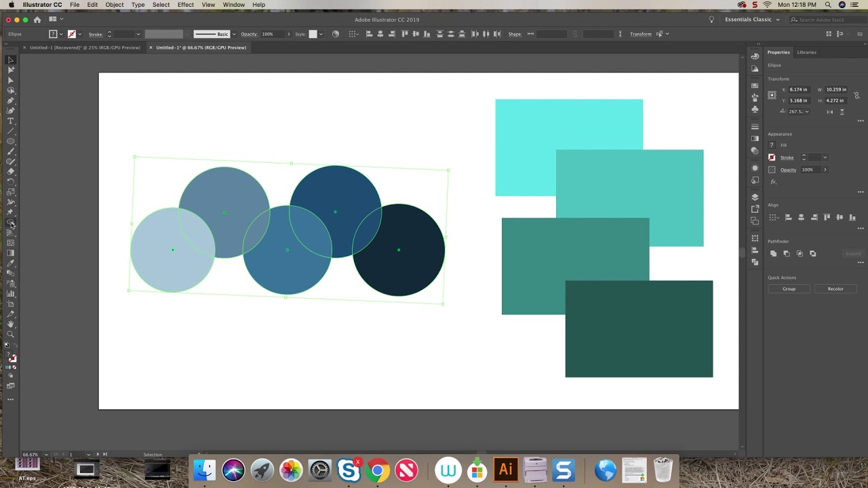The width and height of the screenshot is (868, 488).
Task: Open the fx effects menu in Appearance
Action: (x=774, y=182)
